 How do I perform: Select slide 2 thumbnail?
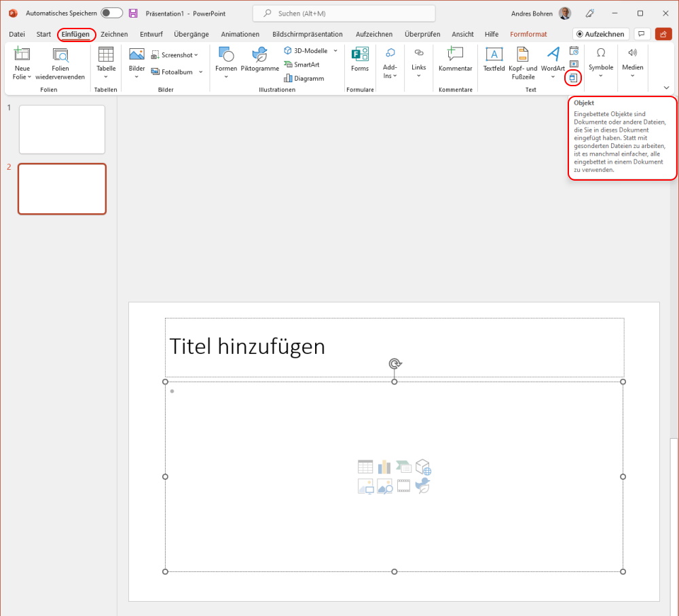[x=62, y=189]
